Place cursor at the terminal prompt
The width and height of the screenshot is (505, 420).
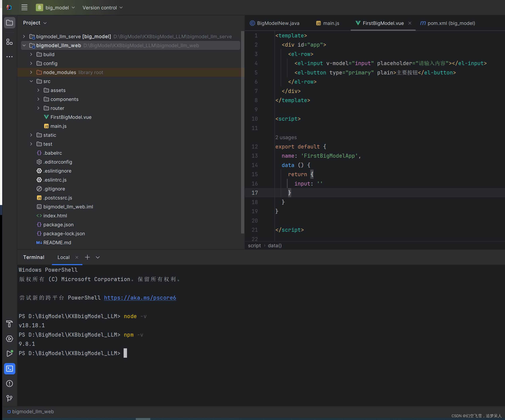[x=125, y=353]
